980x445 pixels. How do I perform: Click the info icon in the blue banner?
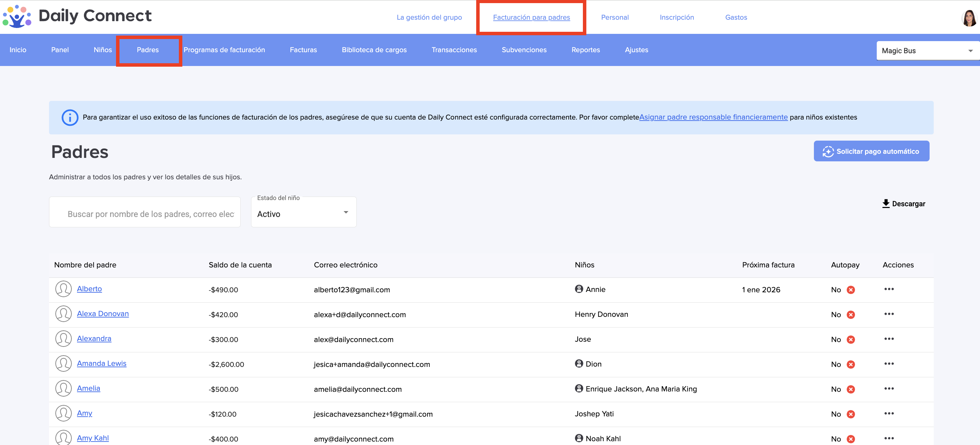70,117
